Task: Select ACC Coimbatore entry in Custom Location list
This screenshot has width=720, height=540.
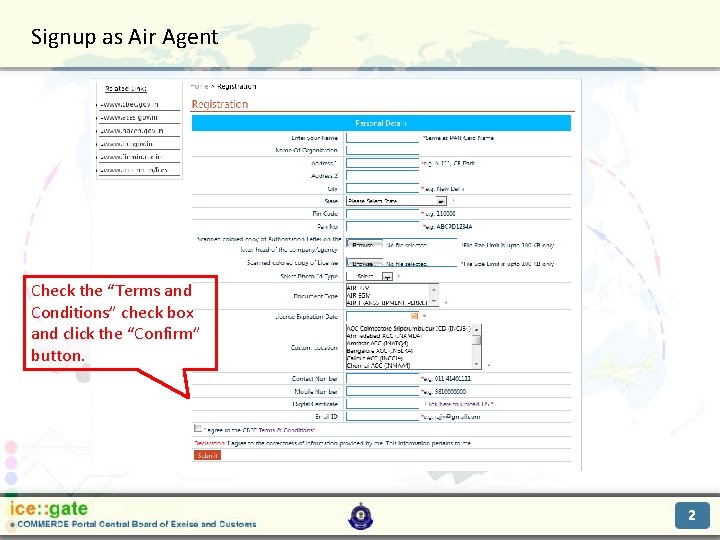Action: 409,328
